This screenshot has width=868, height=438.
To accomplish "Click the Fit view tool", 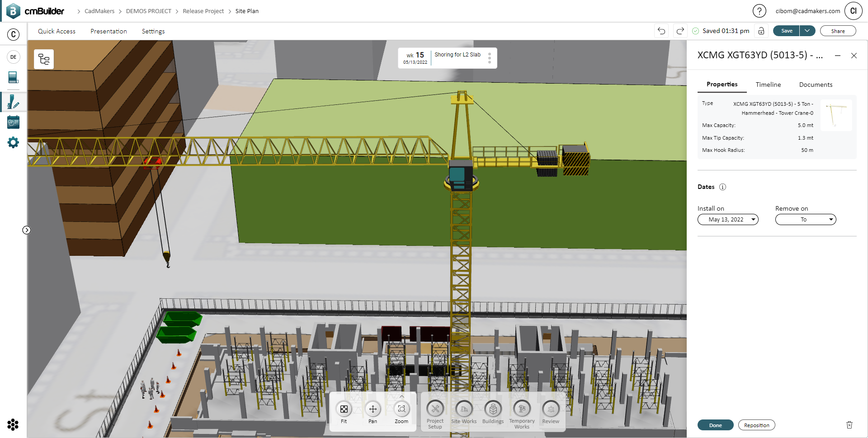I will pos(344,412).
